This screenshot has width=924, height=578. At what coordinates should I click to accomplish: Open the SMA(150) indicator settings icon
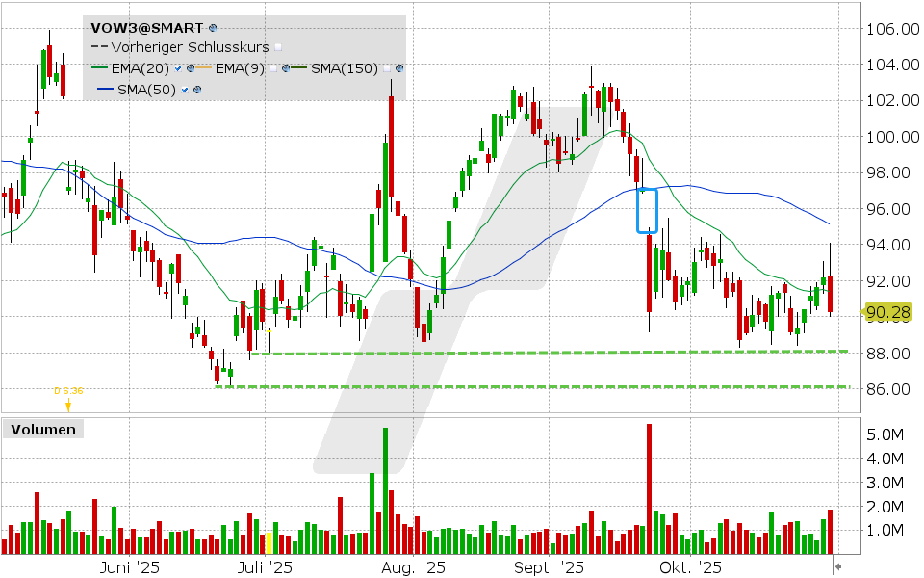point(399,68)
